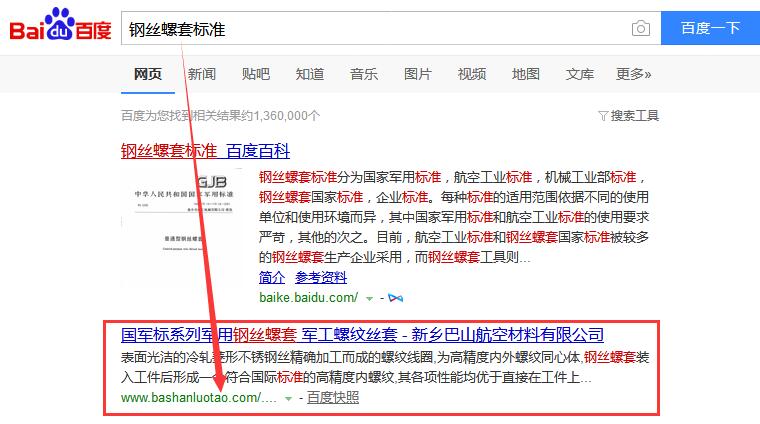Click the 搜索工具 filter icon
This screenshot has height=424, width=760.
(x=603, y=116)
